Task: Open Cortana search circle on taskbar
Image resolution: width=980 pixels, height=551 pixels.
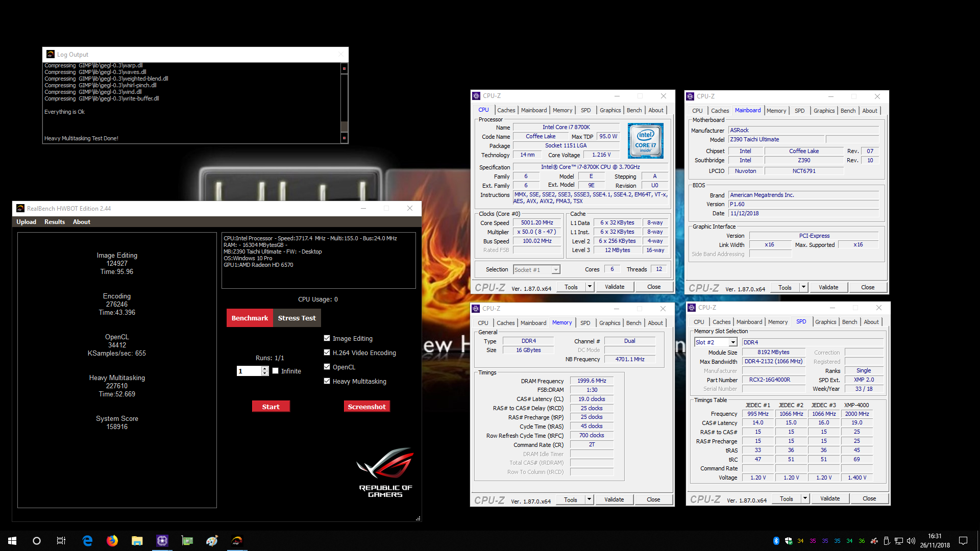Action: coord(37,541)
